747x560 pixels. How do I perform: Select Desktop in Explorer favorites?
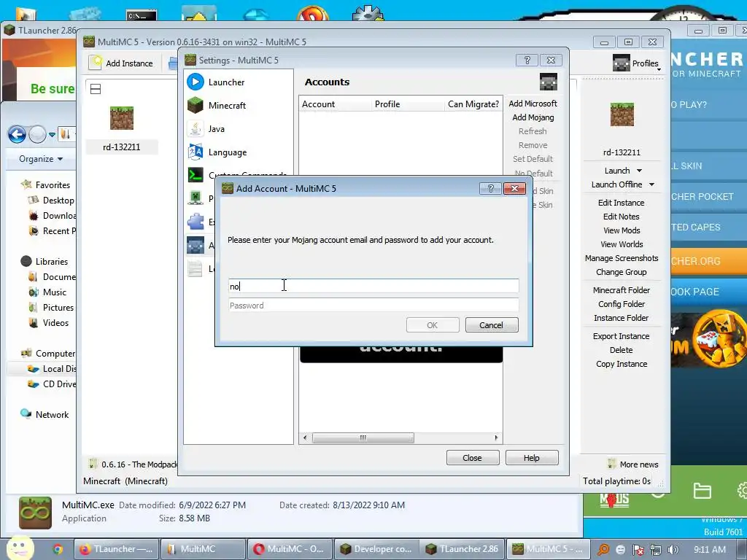tap(52, 200)
